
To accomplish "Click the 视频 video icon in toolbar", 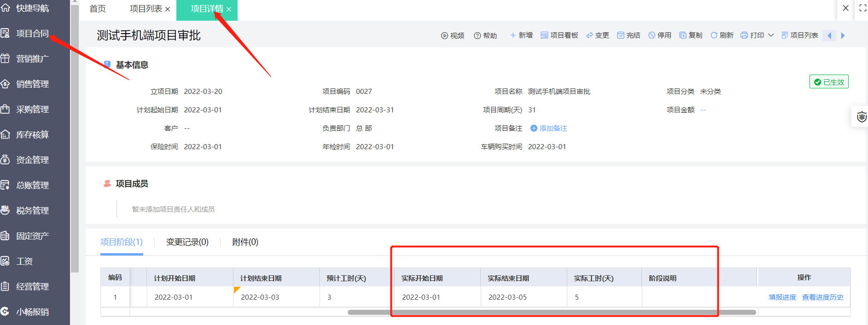I will 444,35.
